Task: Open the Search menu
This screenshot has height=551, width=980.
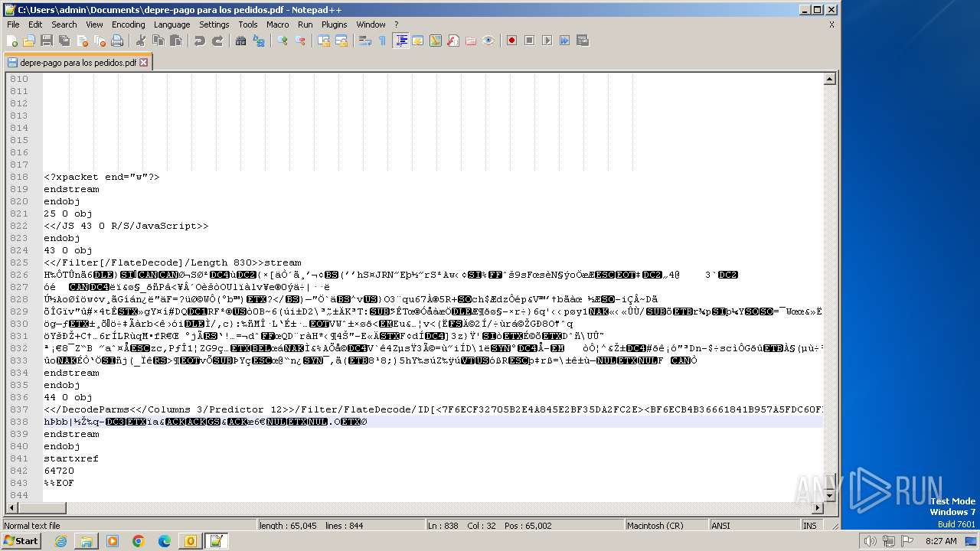Action: (x=64, y=24)
